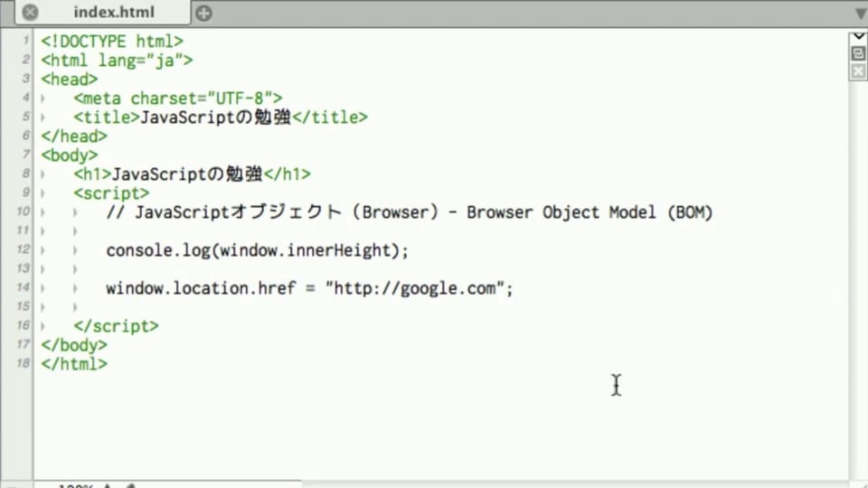Click the closing </script> tag line
Image resolution: width=868 pixels, height=488 pixels.
click(x=117, y=326)
